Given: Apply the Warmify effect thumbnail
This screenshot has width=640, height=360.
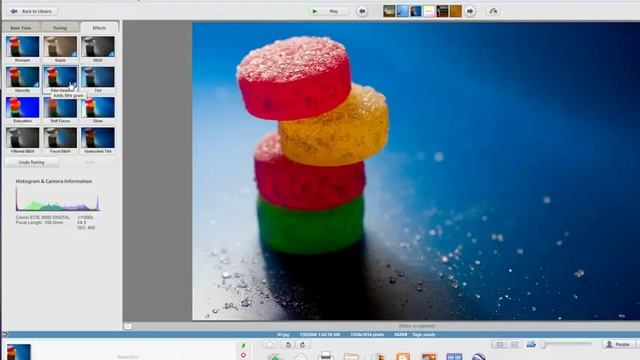Looking at the screenshot, I should (22, 77).
